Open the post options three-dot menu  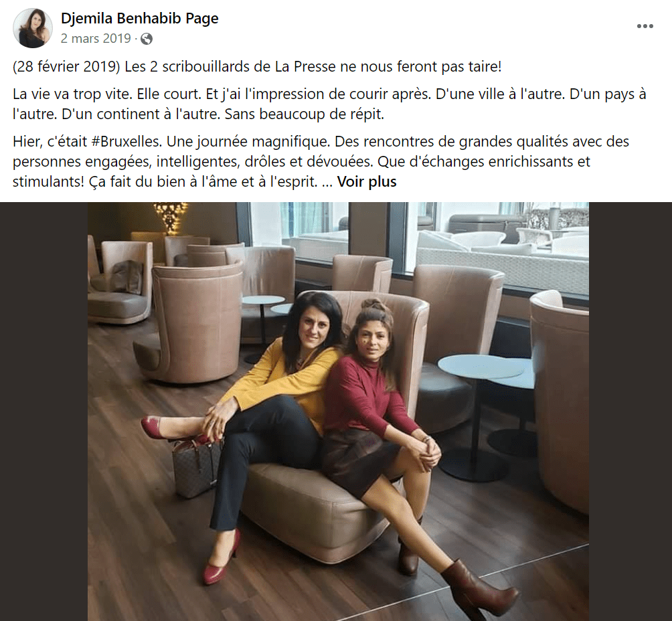click(x=645, y=27)
